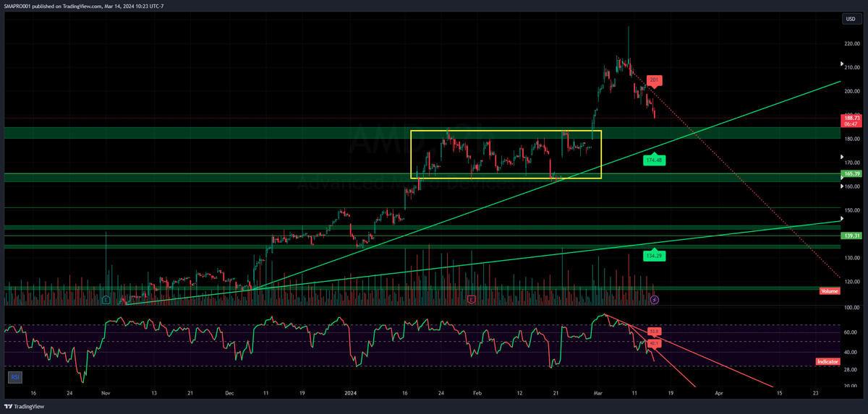Image resolution: width=868 pixels, height=414 pixels.
Task: Click the 200.00 price scale value
Action: (x=852, y=91)
